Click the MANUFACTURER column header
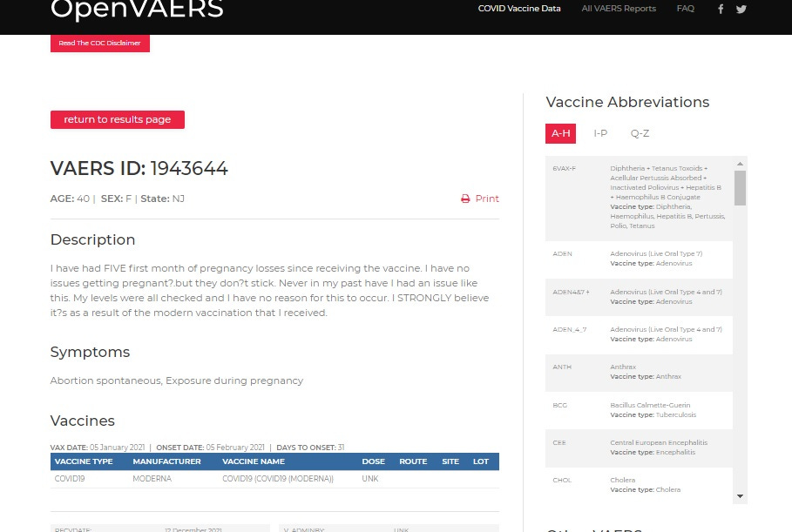Screen dimensions: 792x532 (x=166, y=461)
